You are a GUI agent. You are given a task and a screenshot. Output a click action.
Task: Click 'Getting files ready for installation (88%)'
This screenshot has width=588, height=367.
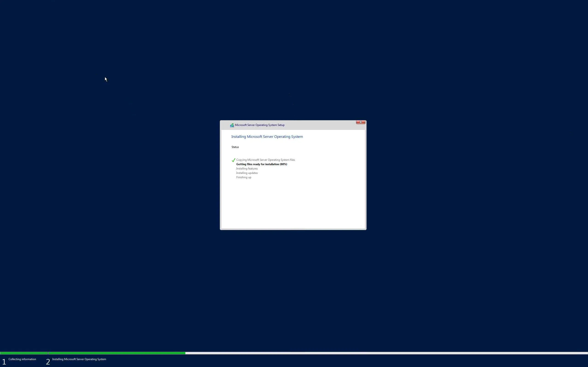pos(261,164)
